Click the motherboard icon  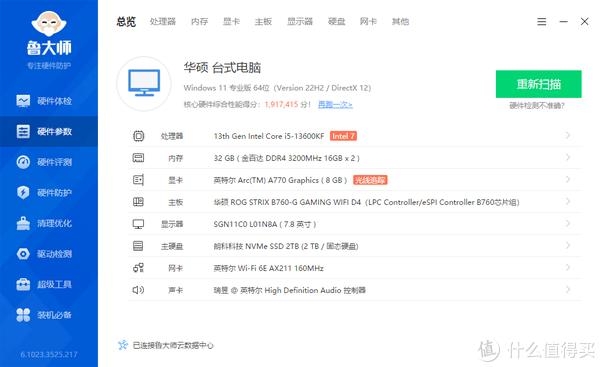point(138,202)
